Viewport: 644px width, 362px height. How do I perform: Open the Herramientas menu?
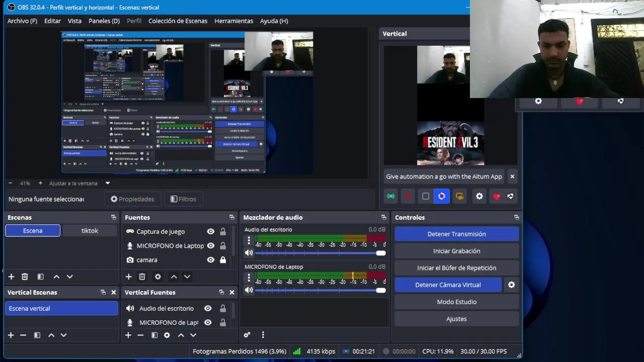click(x=233, y=21)
